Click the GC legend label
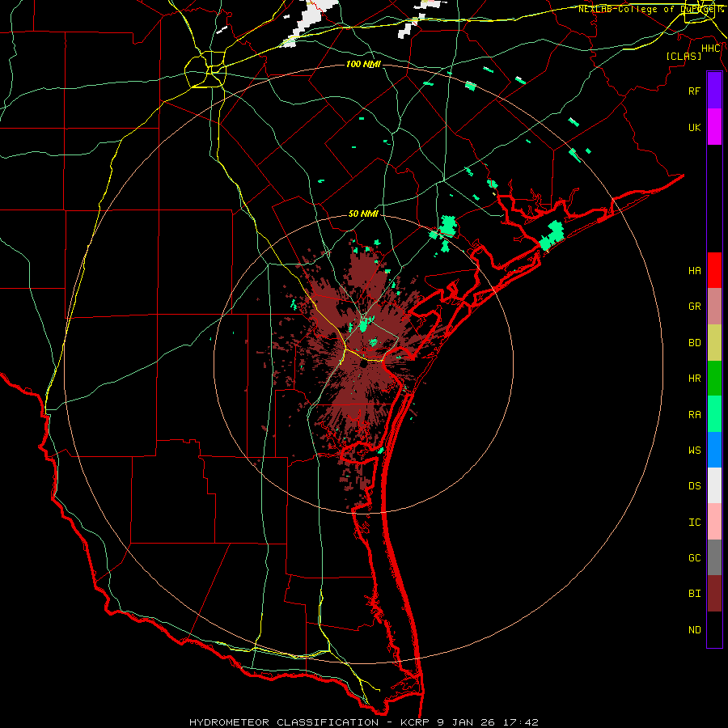 694,558
